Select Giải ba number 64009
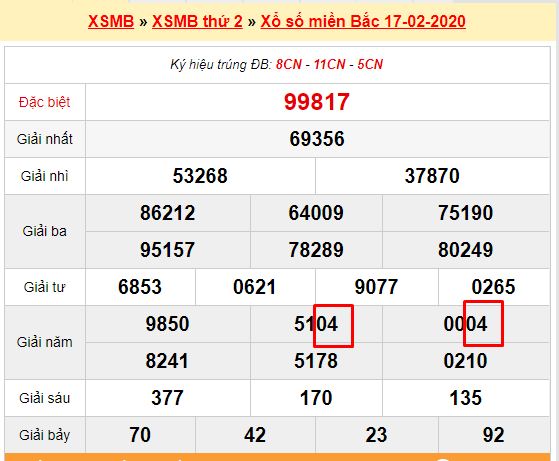The height and width of the screenshot is (461, 559). pos(316,213)
